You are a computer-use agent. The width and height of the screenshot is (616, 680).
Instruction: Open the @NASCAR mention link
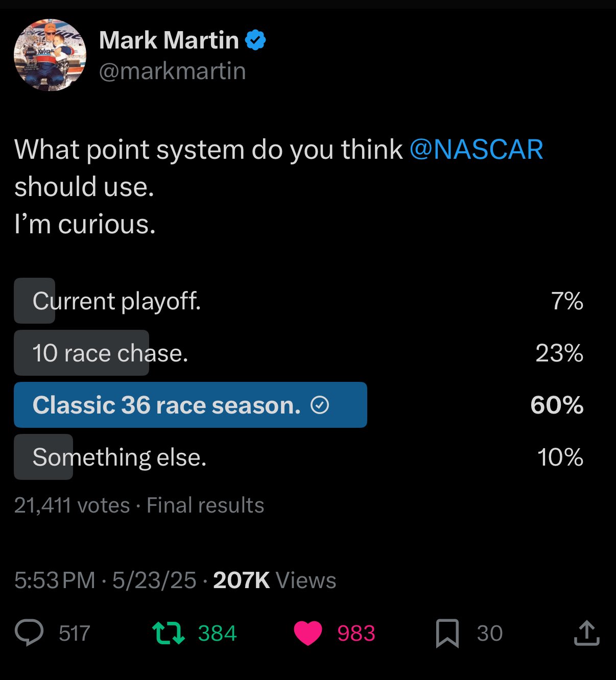tap(476, 150)
